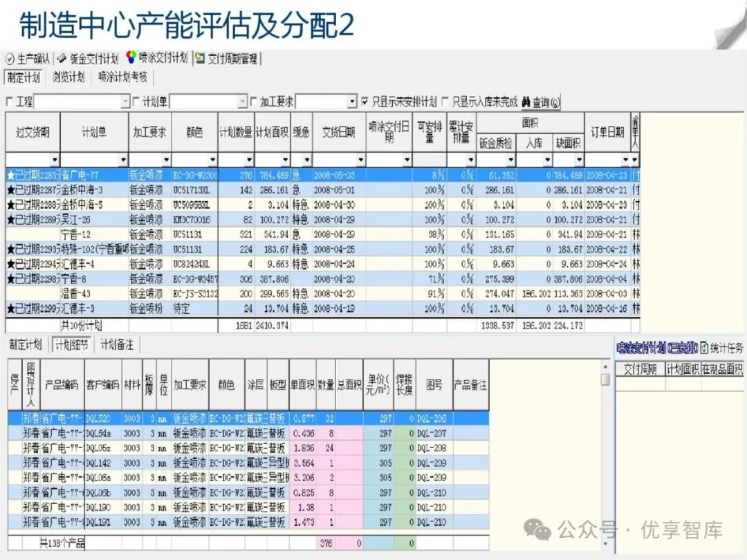
Task: Click the 喷涂交付计划 colored icon
Action: click(131, 57)
